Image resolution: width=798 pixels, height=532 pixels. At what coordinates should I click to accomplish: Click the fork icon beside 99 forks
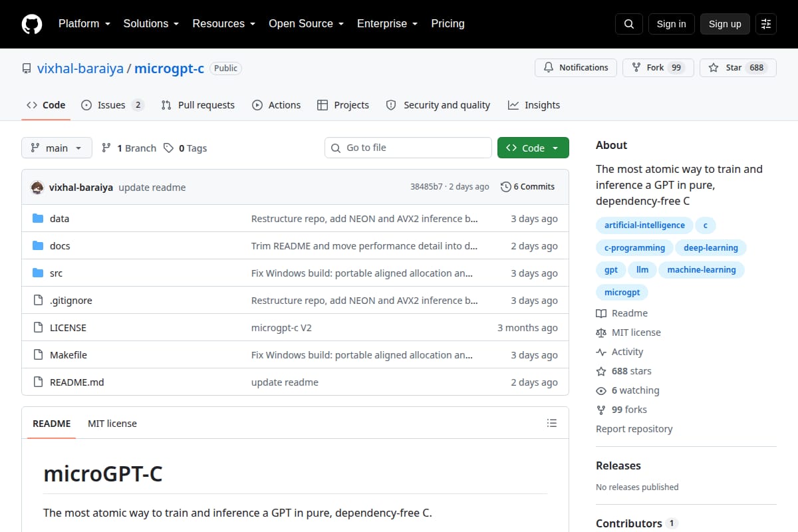[x=601, y=410]
